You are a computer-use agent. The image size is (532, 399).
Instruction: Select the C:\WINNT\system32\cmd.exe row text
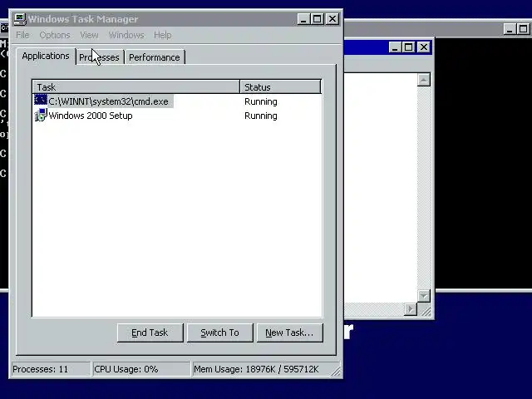coord(109,101)
